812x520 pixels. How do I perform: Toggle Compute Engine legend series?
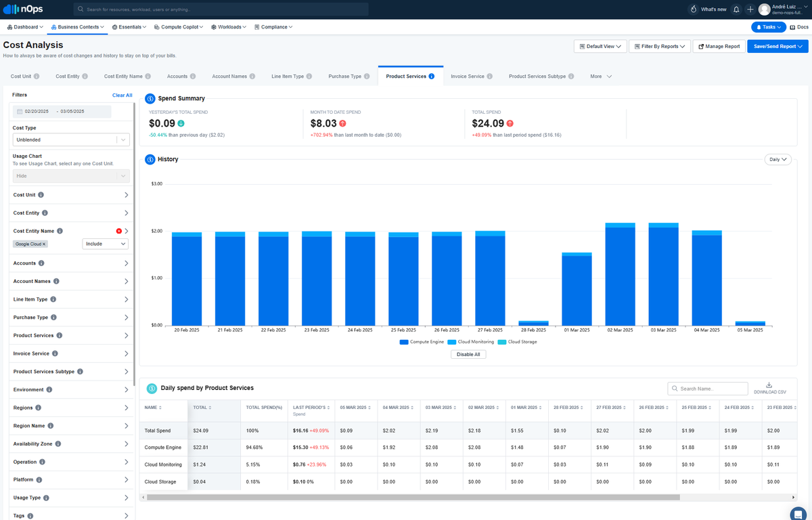[422, 342]
